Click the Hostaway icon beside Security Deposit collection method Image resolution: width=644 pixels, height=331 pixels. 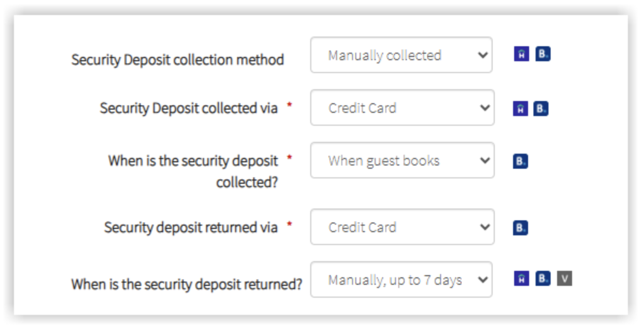[522, 54]
